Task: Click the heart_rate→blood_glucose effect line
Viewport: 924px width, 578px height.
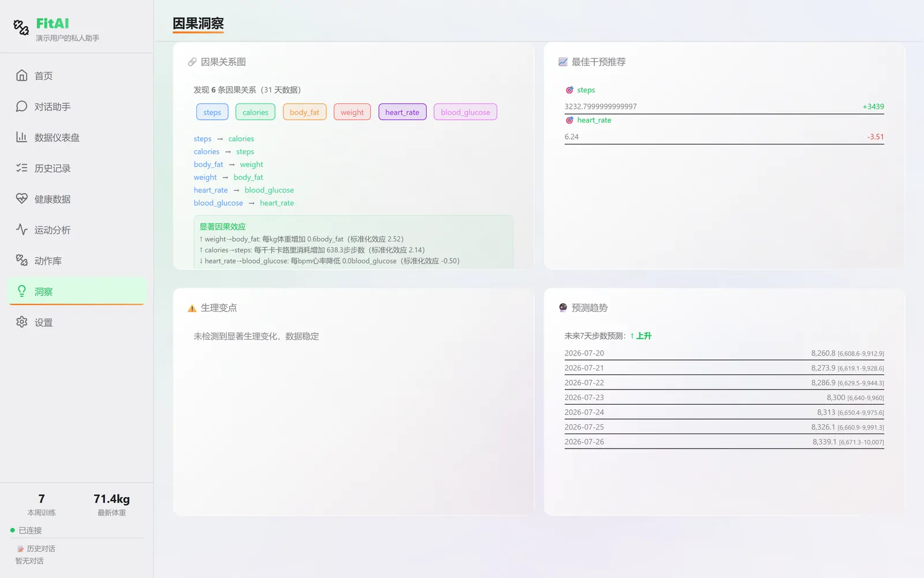Action: [x=330, y=261]
